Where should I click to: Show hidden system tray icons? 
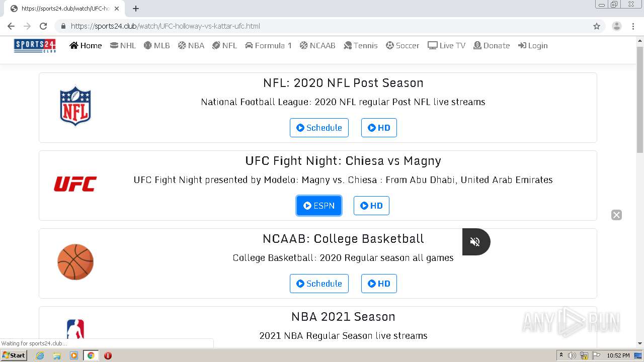561,355
